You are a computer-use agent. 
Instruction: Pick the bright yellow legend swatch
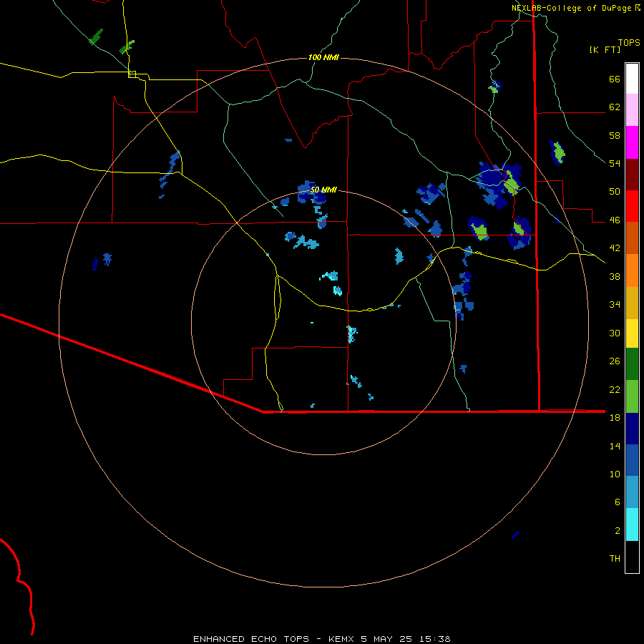click(x=632, y=333)
